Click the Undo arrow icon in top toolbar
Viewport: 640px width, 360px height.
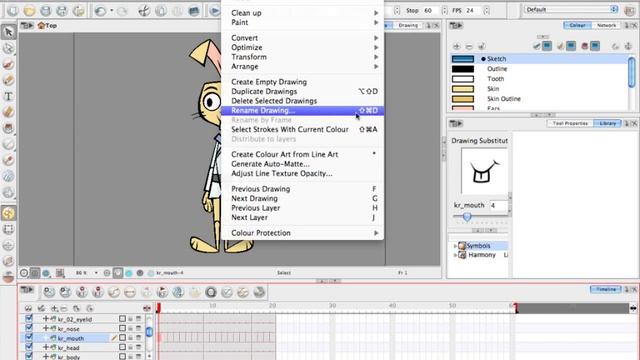pyautogui.click(x=100, y=11)
